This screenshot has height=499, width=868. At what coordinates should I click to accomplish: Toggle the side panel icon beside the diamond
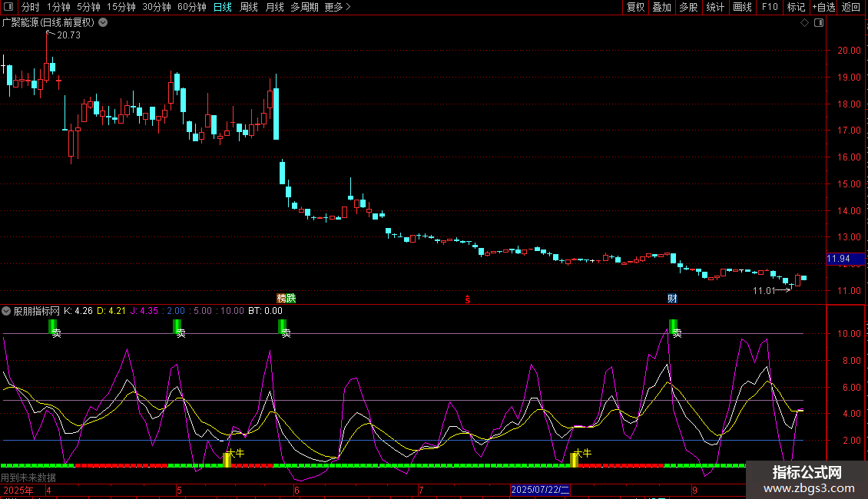tap(819, 23)
